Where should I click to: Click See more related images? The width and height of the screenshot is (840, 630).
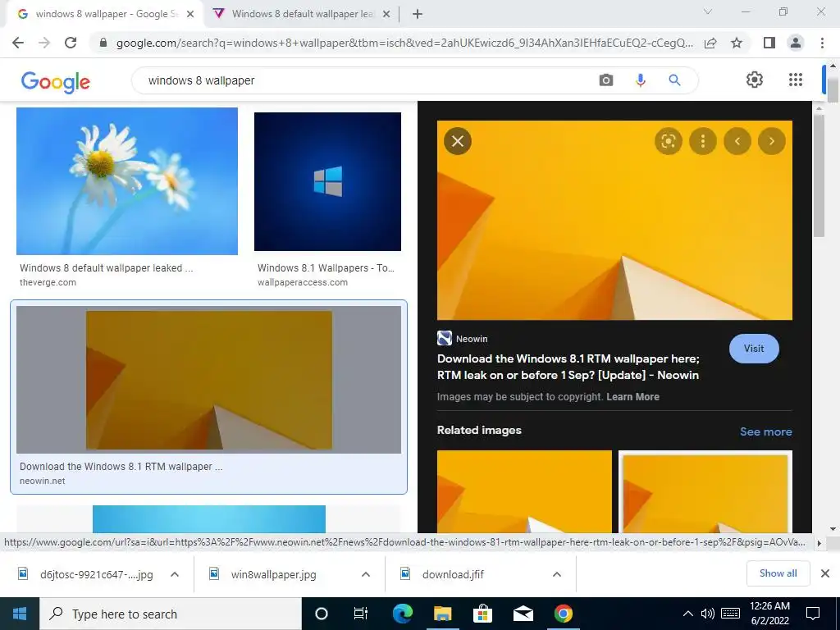tap(765, 431)
